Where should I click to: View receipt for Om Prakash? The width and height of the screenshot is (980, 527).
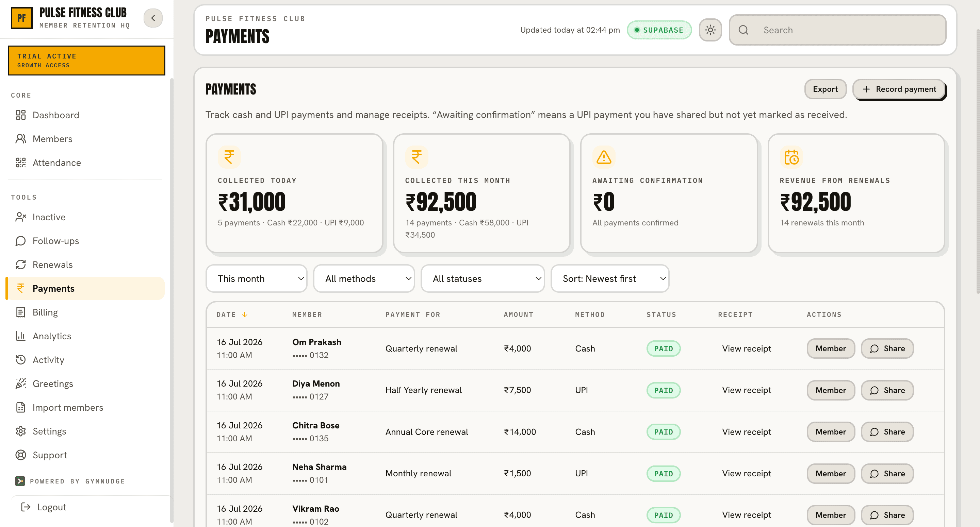747,349
